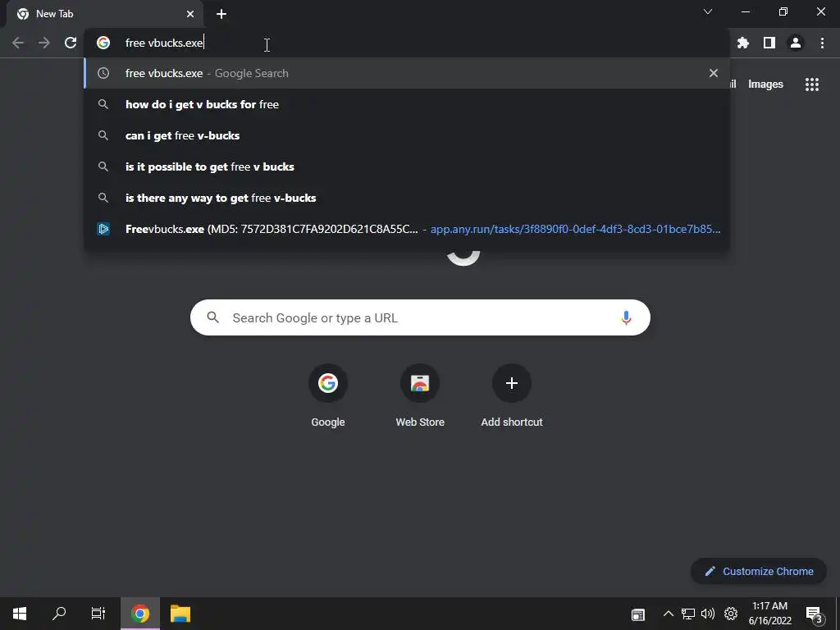Click the Chrome taskbar icon

pos(139,614)
